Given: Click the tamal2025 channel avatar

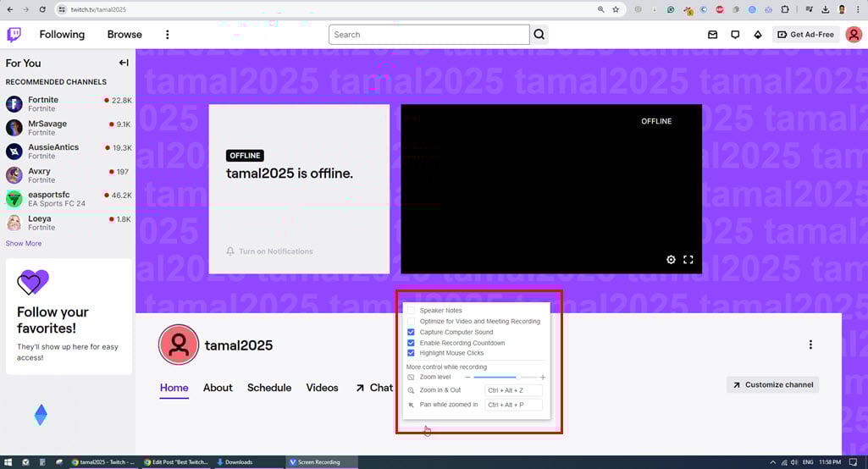Looking at the screenshot, I should [x=178, y=345].
